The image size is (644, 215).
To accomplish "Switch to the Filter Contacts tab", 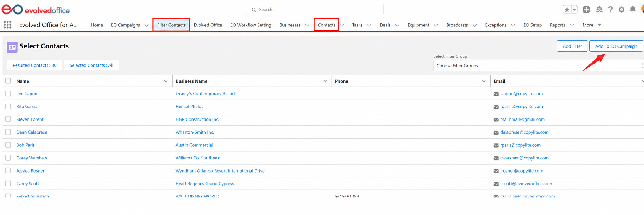I will click(x=171, y=25).
